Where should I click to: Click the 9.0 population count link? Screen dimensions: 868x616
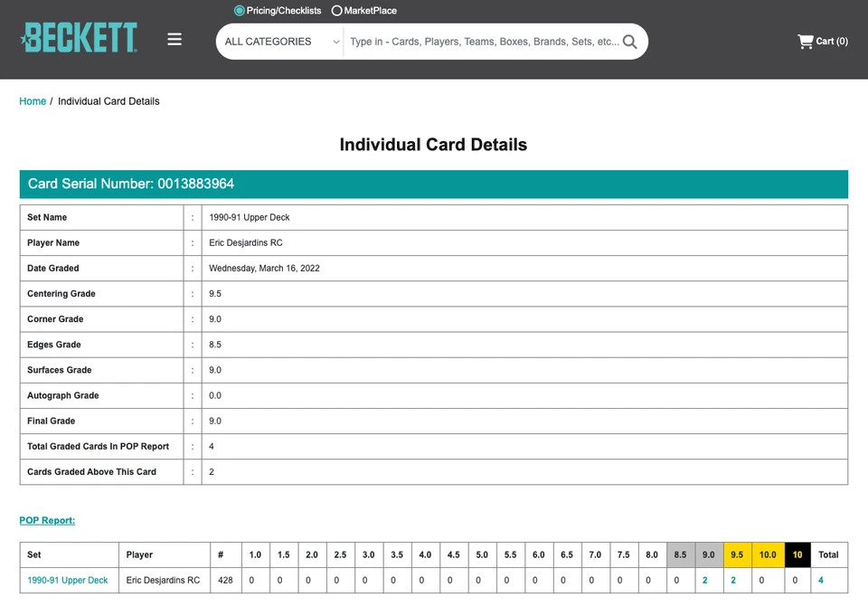tap(704, 580)
